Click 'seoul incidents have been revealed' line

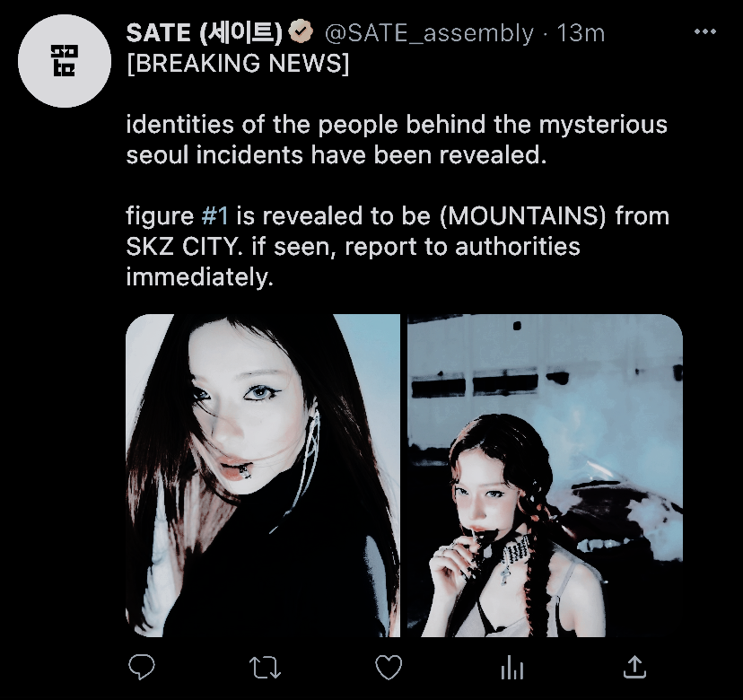(x=337, y=155)
